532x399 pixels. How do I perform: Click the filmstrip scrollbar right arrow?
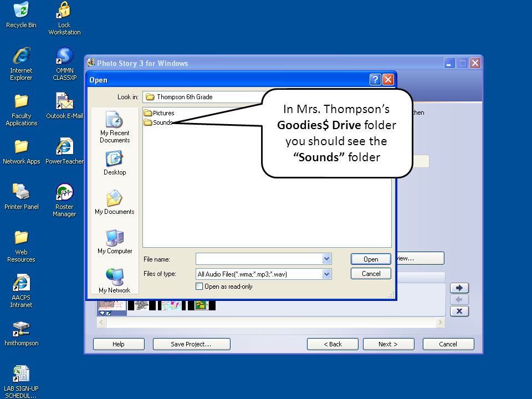pyautogui.click(x=441, y=323)
